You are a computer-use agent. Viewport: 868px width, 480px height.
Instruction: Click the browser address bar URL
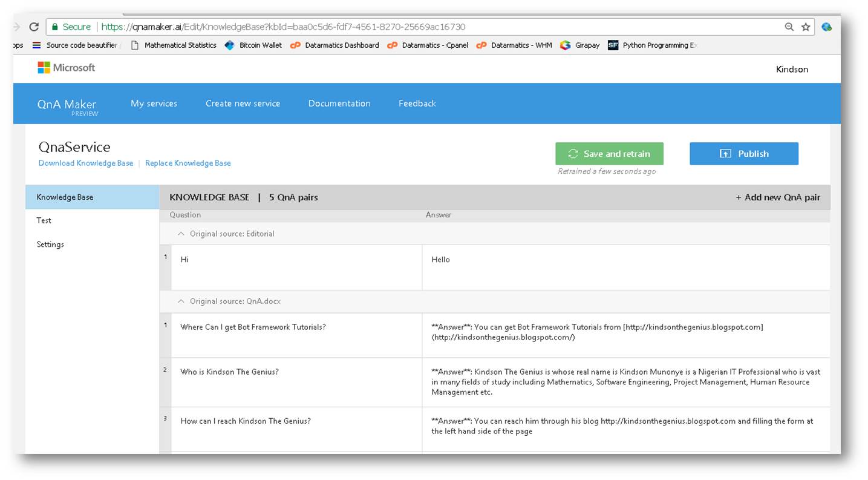click(284, 27)
